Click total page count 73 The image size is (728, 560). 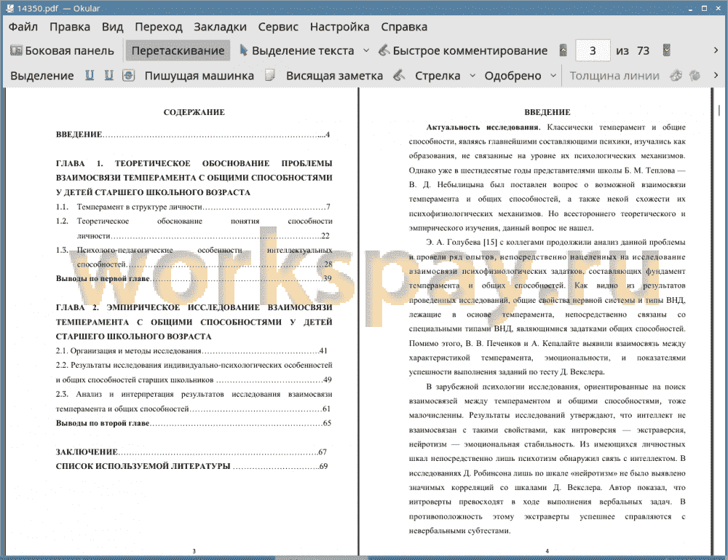[643, 51]
